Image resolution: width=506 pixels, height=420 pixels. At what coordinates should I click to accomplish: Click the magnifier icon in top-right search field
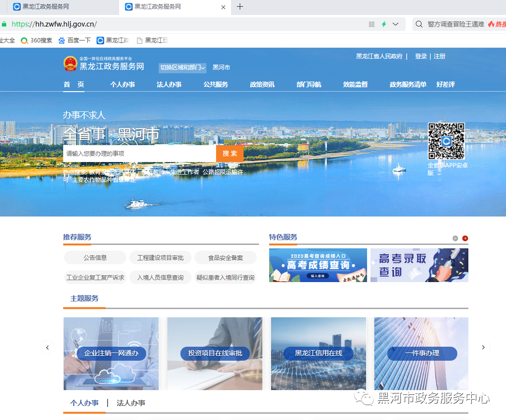pyautogui.click(x=419, y=24)
